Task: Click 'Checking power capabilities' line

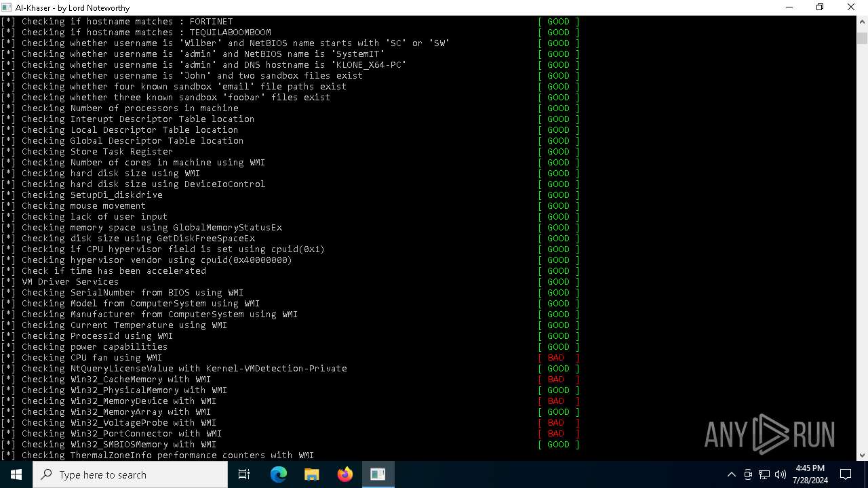Action: point(84,347)
